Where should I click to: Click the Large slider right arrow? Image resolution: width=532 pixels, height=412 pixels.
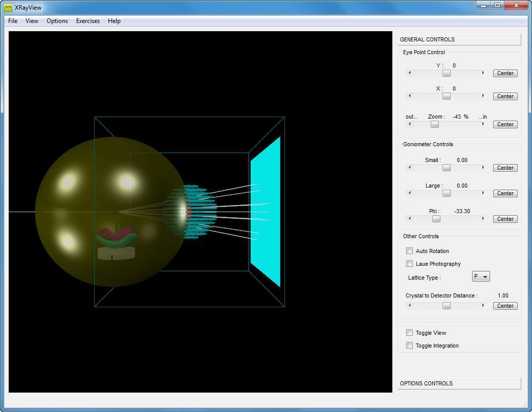[483, 193]
